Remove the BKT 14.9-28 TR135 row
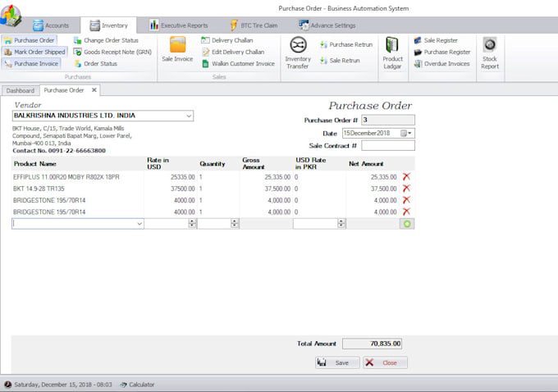 [x=405, y=188]
